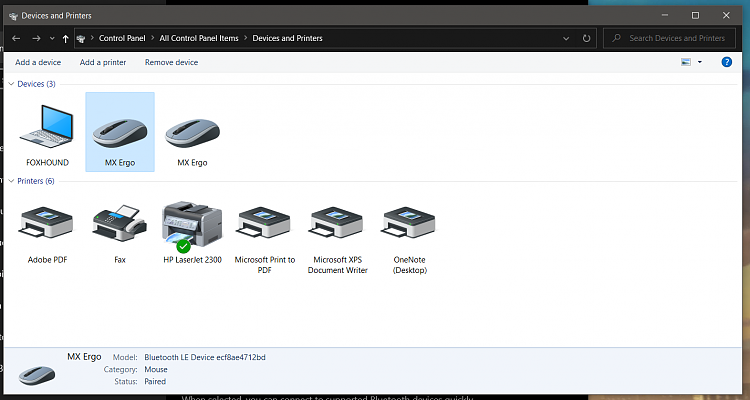Screen dimensions: 750x400
Task: Click the change view icon button
Action: click(x=686, y=62)
